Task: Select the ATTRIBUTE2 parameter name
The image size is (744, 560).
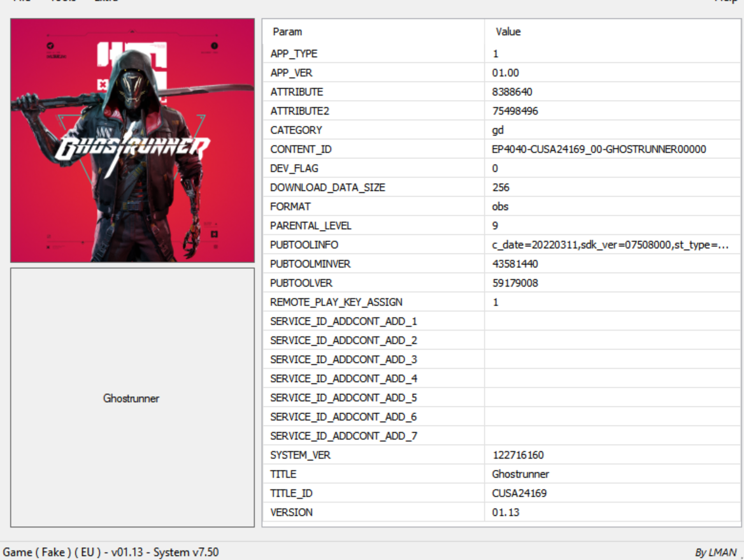Action: (299, 111)
